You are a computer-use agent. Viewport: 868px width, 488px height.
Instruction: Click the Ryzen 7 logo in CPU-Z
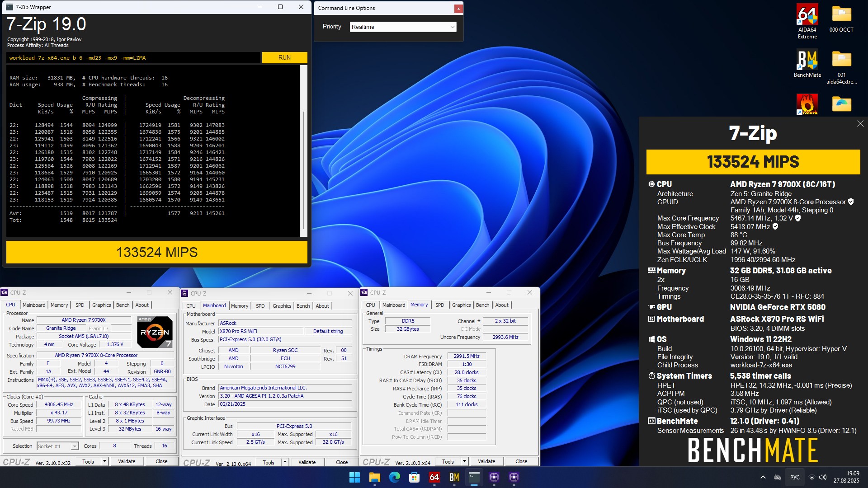click(x=155, y=332)
